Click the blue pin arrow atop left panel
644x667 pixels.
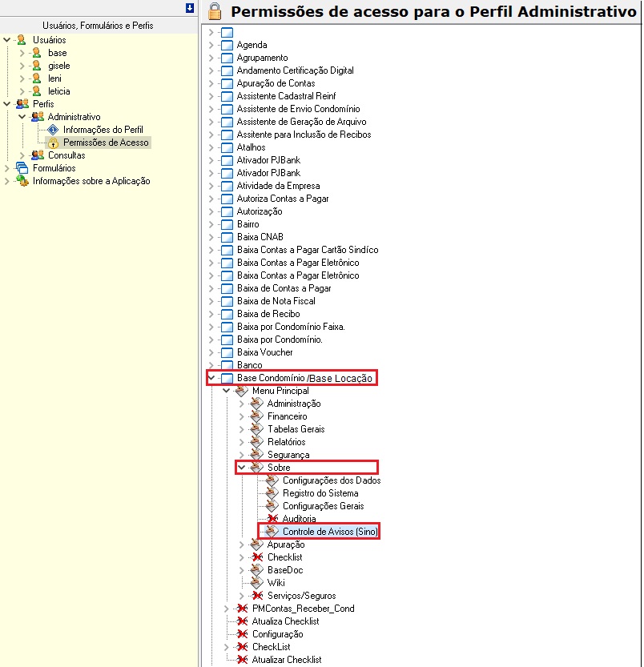(190, 8)
